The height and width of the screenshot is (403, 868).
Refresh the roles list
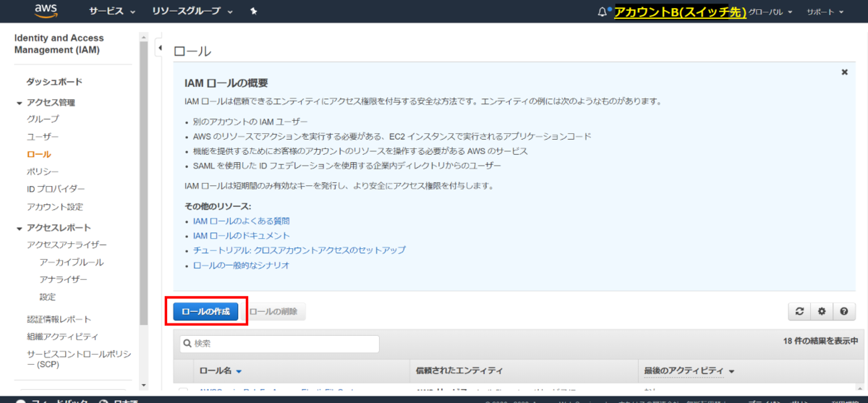pos(799,311)
